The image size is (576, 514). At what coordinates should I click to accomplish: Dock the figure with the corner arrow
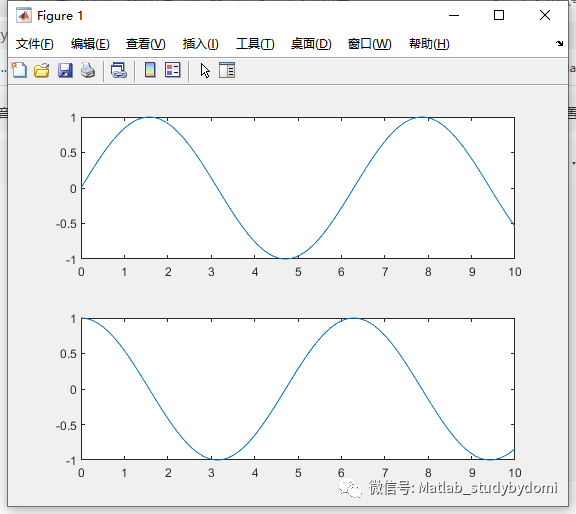(x=559, y=43)
